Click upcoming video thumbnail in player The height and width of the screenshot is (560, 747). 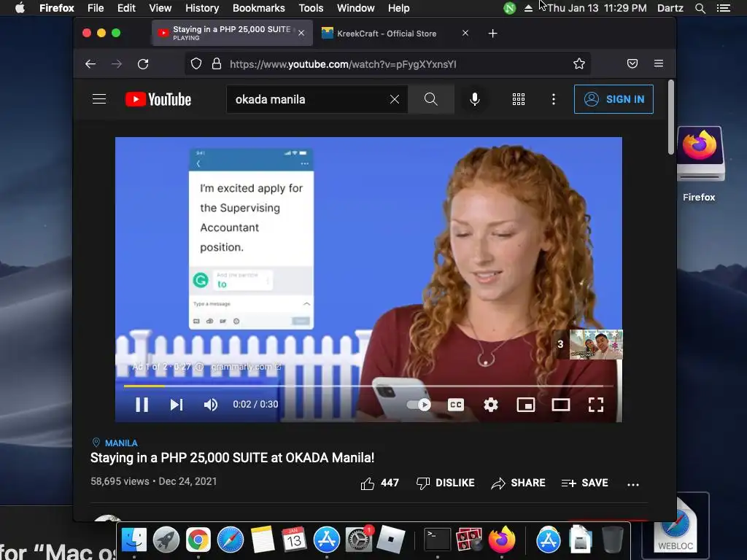point(596,344)
